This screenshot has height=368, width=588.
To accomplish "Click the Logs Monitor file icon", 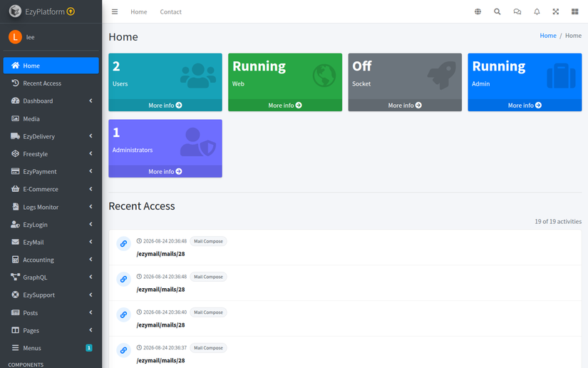I will [x=15, y=207].
